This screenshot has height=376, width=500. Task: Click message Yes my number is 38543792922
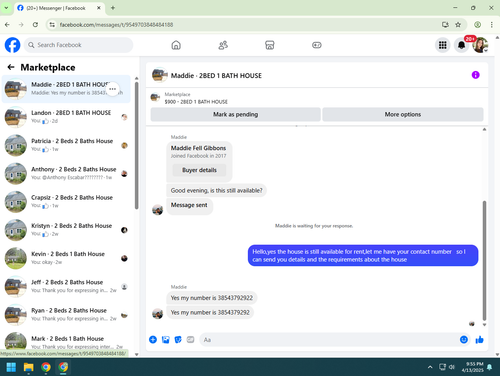tap(212, 298)
